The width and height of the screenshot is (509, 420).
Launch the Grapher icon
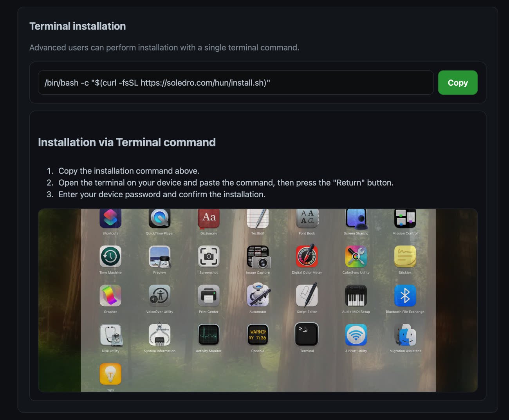(x=110, y=296)
